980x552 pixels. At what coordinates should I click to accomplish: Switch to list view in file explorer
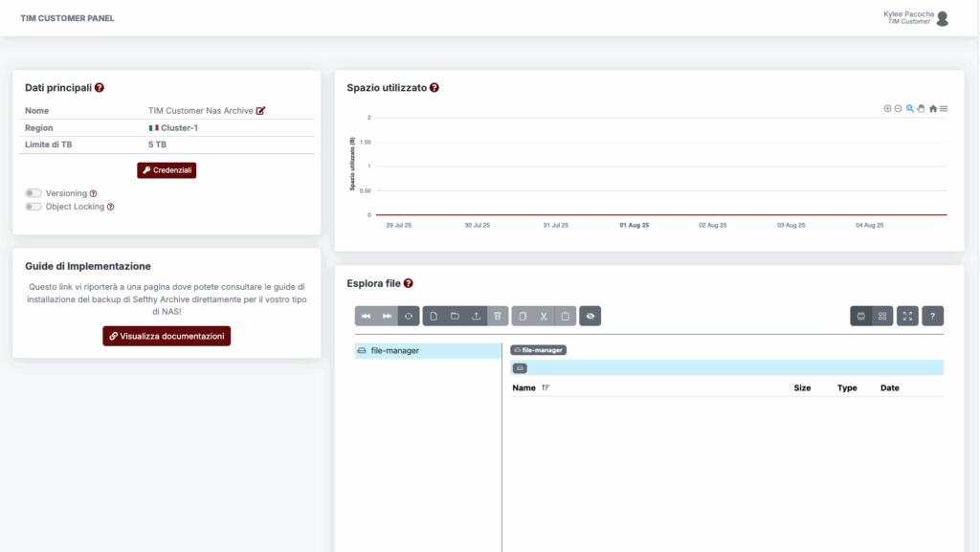tap(861, 316)
